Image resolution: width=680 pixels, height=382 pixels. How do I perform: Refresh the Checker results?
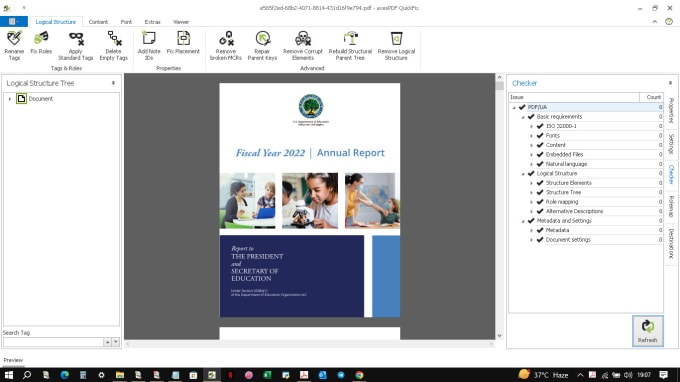[x=647, y=331]
